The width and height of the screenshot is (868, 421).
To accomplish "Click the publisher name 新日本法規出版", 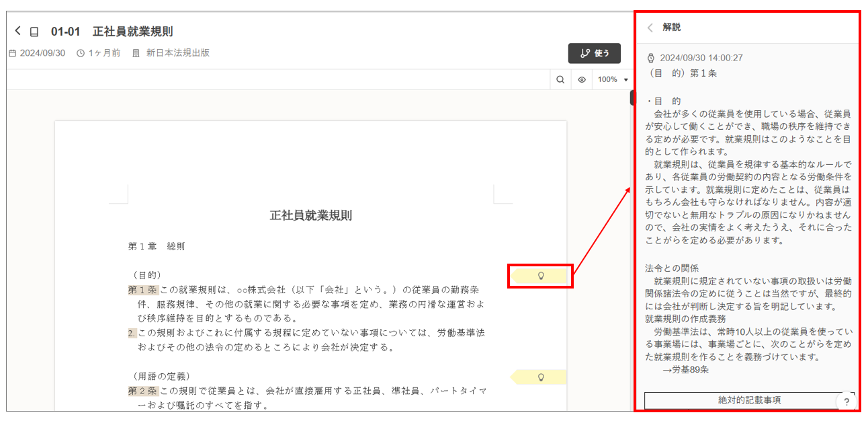I will (x=178, y=52).
